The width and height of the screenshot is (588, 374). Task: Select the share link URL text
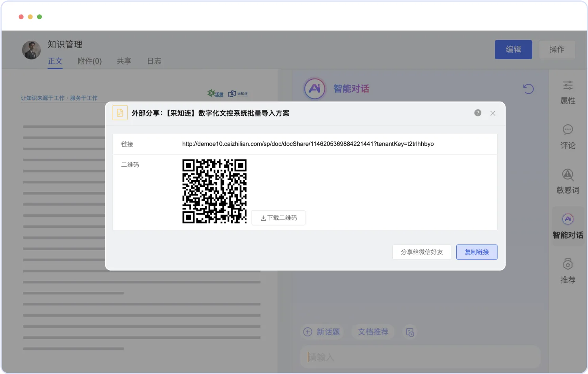coord(308,144)
